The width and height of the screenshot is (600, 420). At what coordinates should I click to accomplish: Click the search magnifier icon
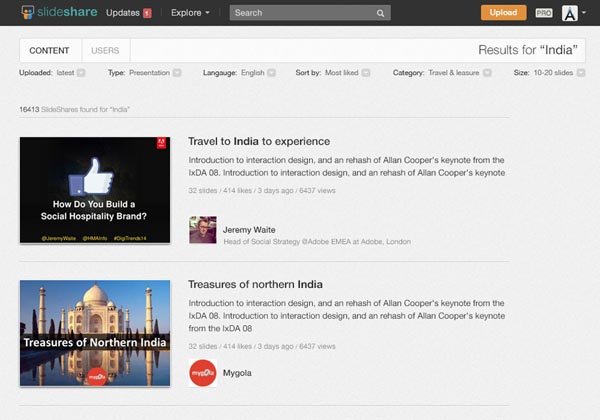pyautogui.click(x=381, y=13)
